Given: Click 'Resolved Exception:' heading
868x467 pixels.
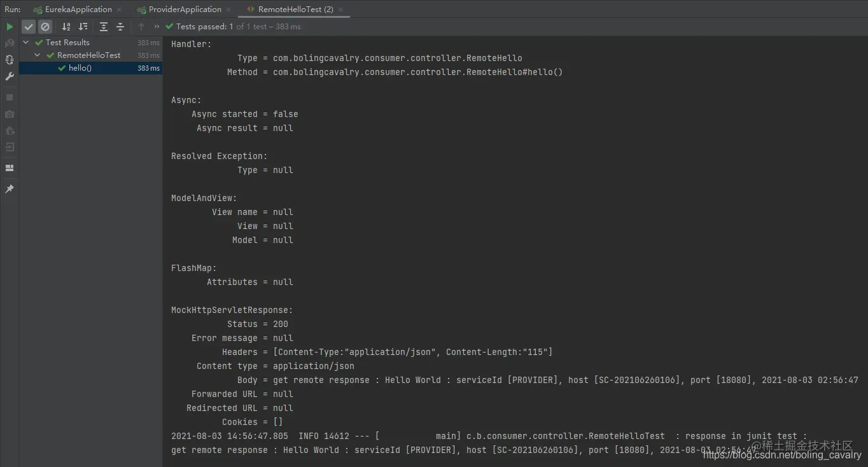Looking at the screenshot, I should [220, 156].
